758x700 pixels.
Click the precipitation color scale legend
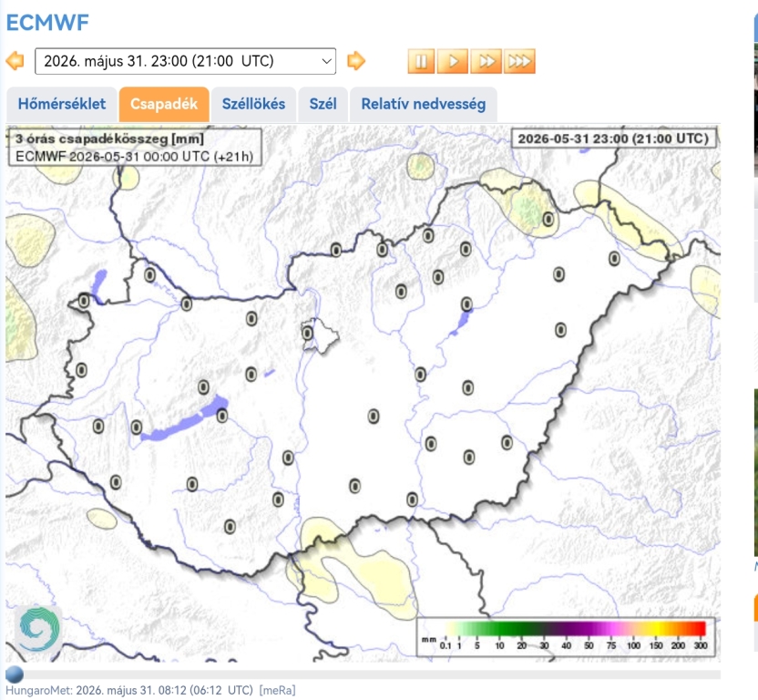point(565,635)
